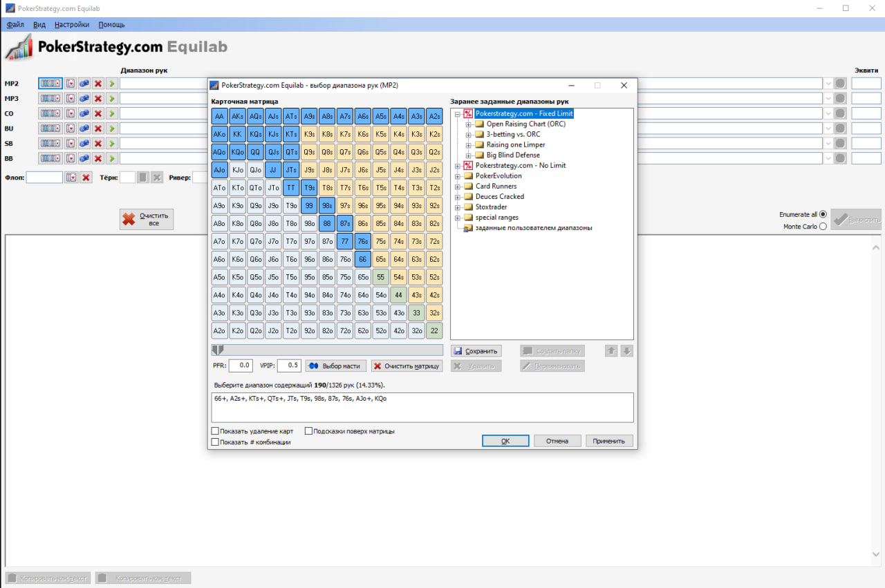
Task: Clear the flop with red X icon
Action: click(x=86, y=178)
